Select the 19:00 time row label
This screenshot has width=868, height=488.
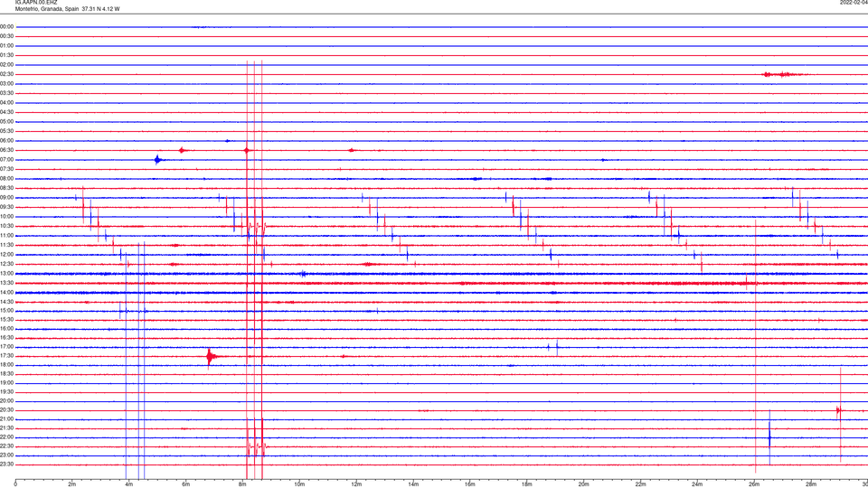point(6,383)
